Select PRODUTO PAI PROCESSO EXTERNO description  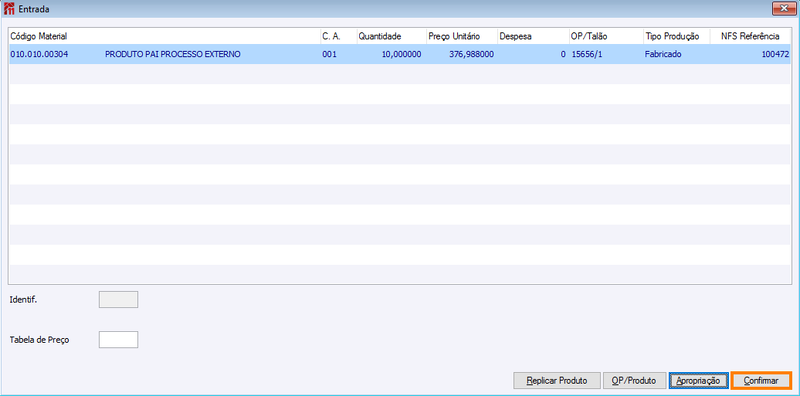pos(172,54)
